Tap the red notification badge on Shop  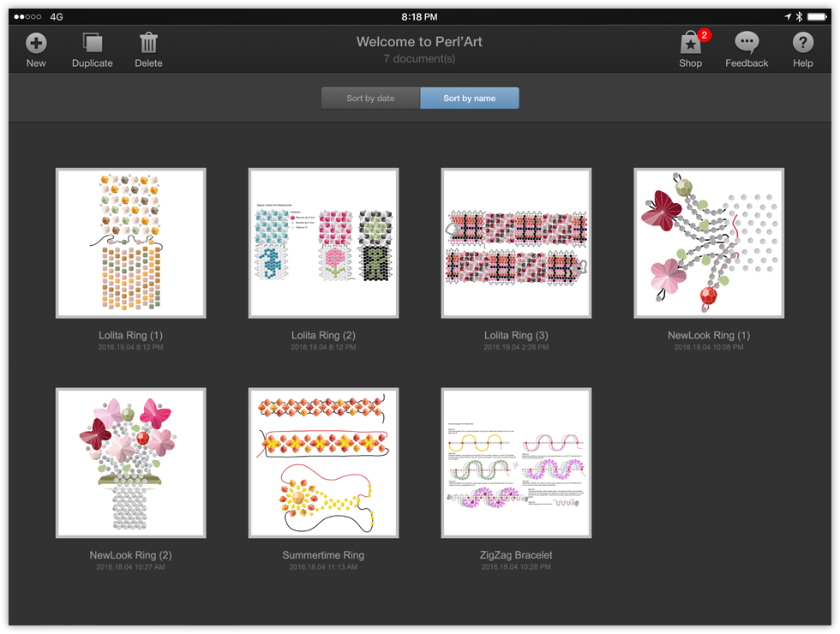tap(705, 35)
